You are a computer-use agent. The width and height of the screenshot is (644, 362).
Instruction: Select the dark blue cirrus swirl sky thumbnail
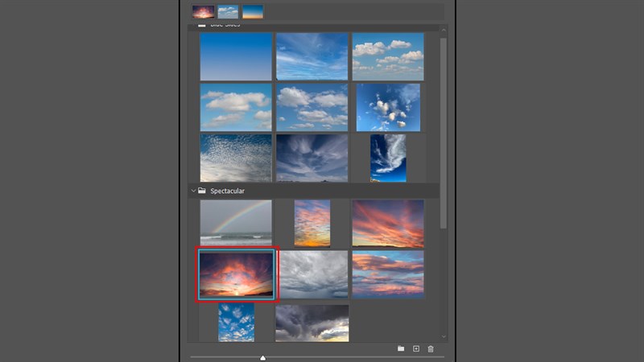point(312,158)
